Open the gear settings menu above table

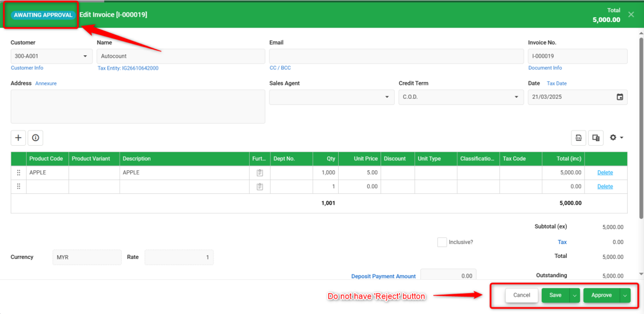click(x=616, y=137)
